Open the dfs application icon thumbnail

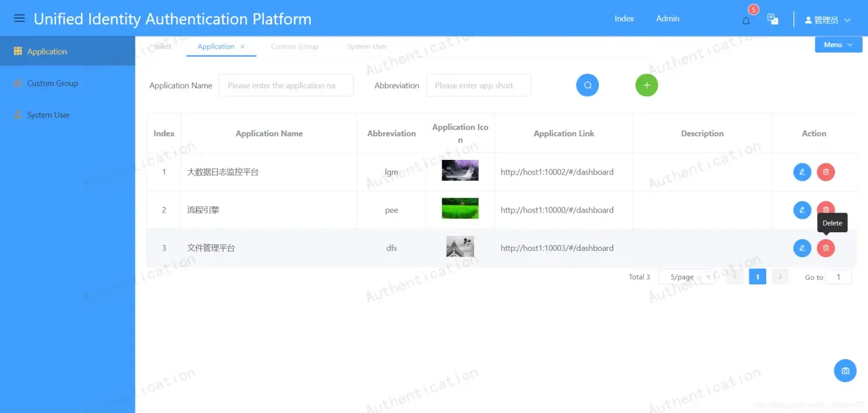pos(460,247)
